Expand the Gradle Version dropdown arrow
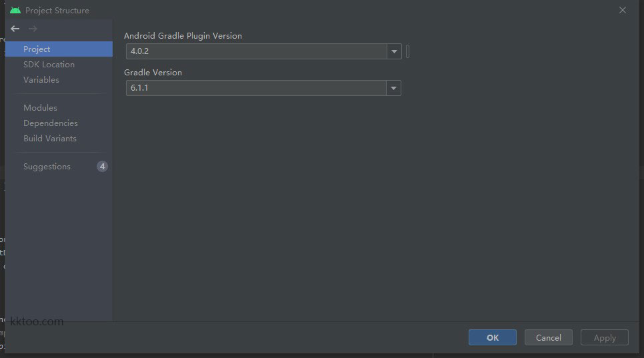644x358 pixels. pos(393,88)
